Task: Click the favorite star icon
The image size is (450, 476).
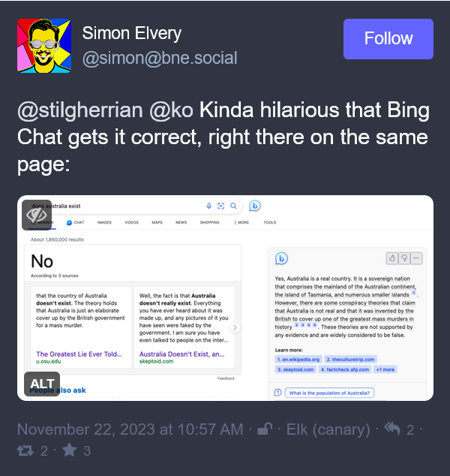Action: coord(70,450)
